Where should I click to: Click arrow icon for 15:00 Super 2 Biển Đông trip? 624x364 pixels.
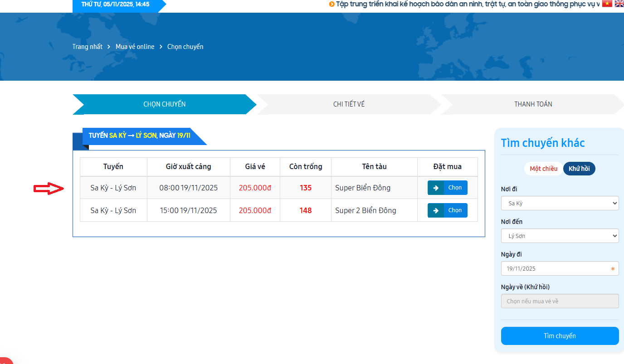436,210
